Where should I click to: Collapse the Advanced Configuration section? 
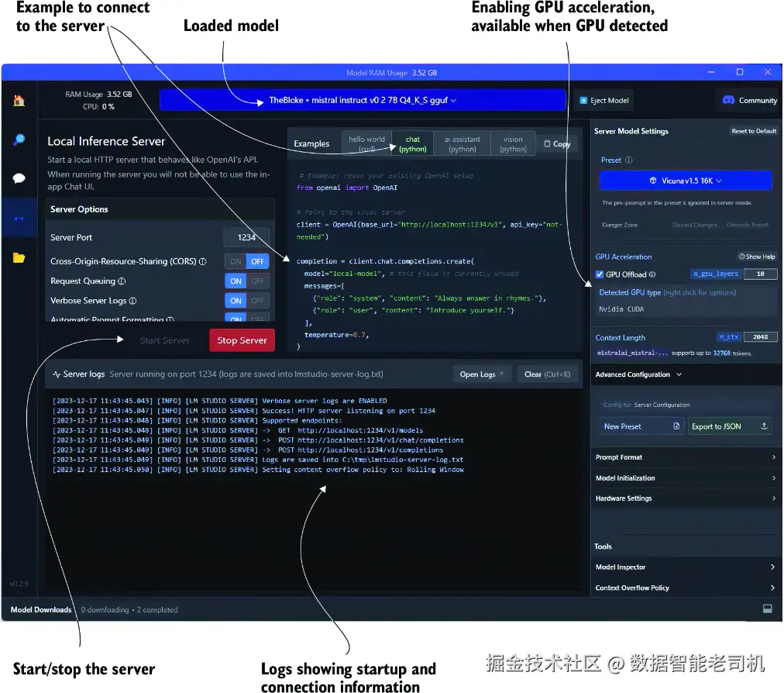pos(638,374)
